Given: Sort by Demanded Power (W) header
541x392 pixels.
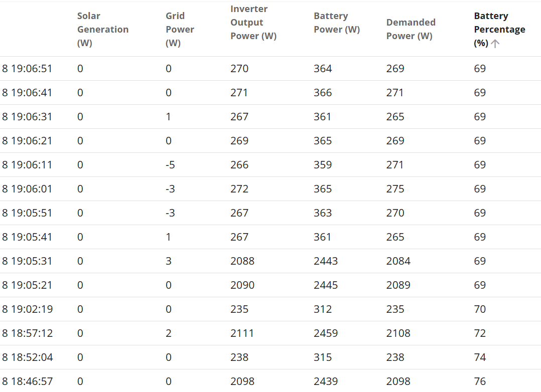Looking at the screenshot, I should click(411, 29).
